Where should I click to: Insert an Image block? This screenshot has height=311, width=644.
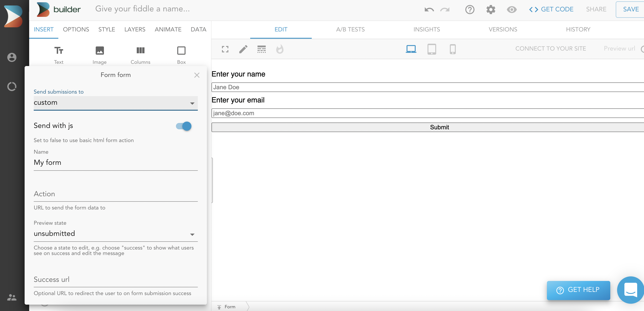click(100, 55)
